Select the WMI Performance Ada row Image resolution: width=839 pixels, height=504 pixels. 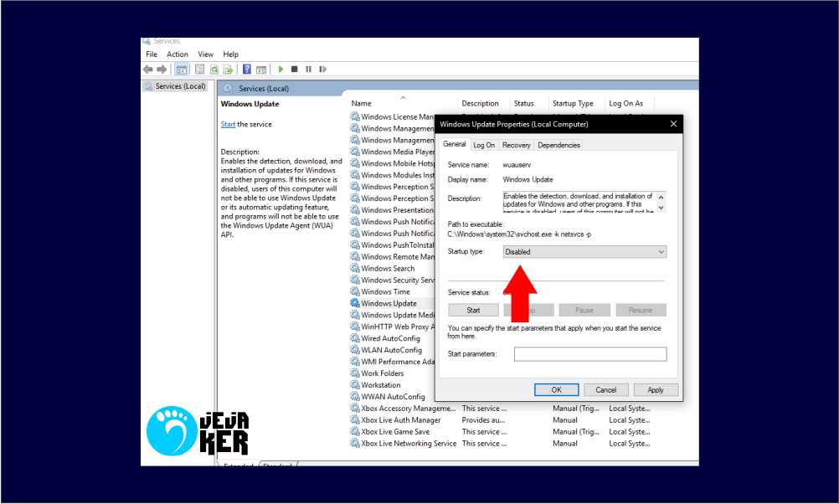click(x=398, y=362)
